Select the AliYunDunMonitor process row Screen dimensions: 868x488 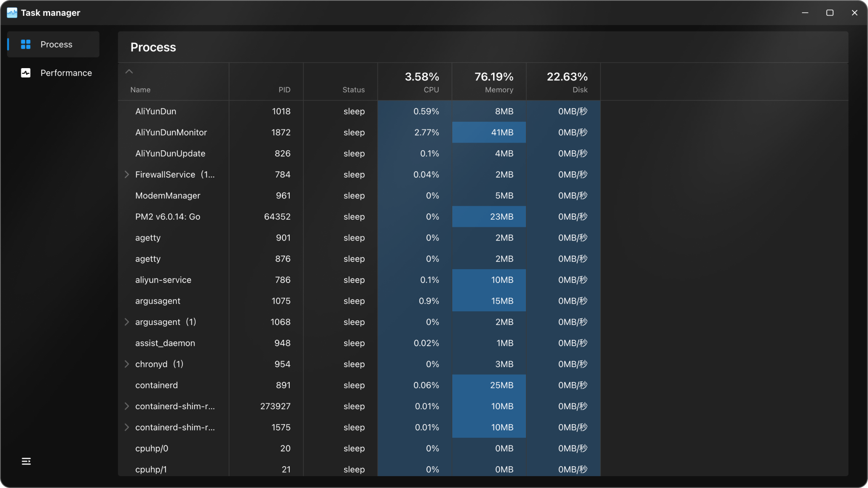(171, 132)
